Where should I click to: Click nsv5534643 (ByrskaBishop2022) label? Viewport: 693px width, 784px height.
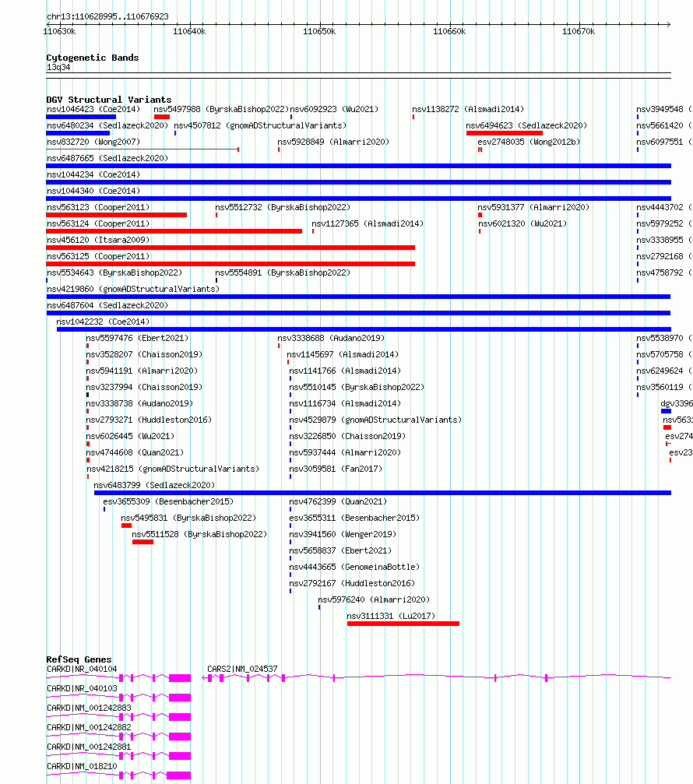coord(114,272)
